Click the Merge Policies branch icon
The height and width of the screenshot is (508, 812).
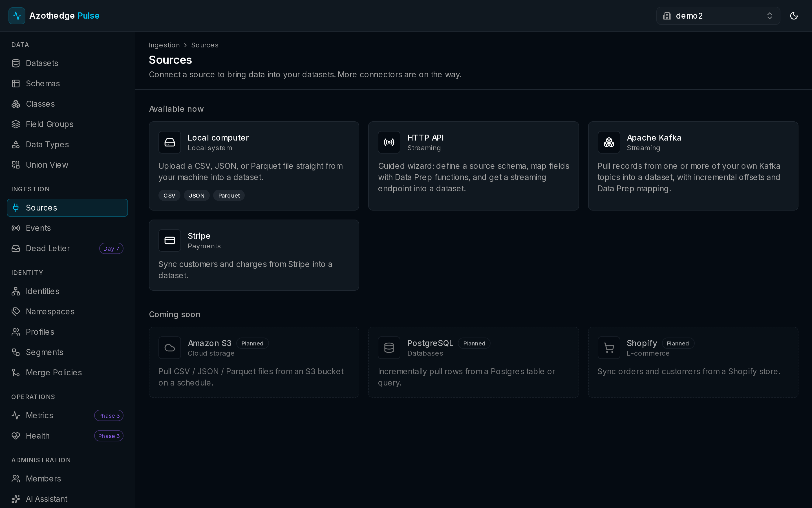[16, 373]
